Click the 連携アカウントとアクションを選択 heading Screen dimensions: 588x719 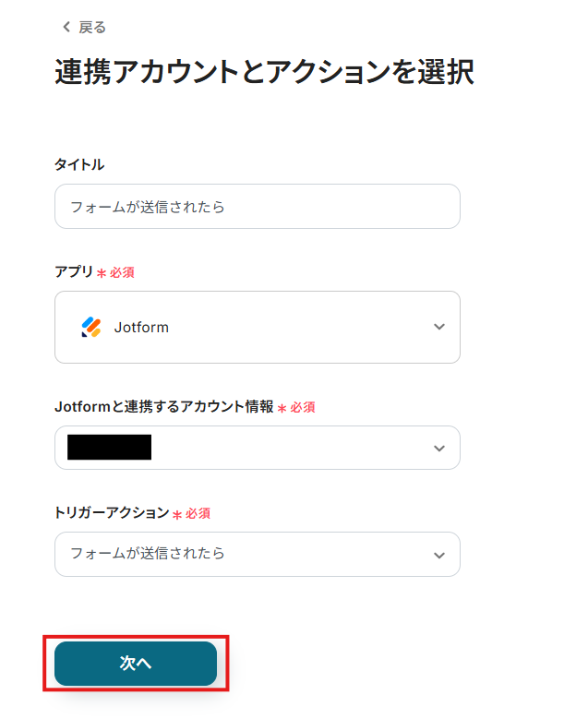tap(264, 73)
